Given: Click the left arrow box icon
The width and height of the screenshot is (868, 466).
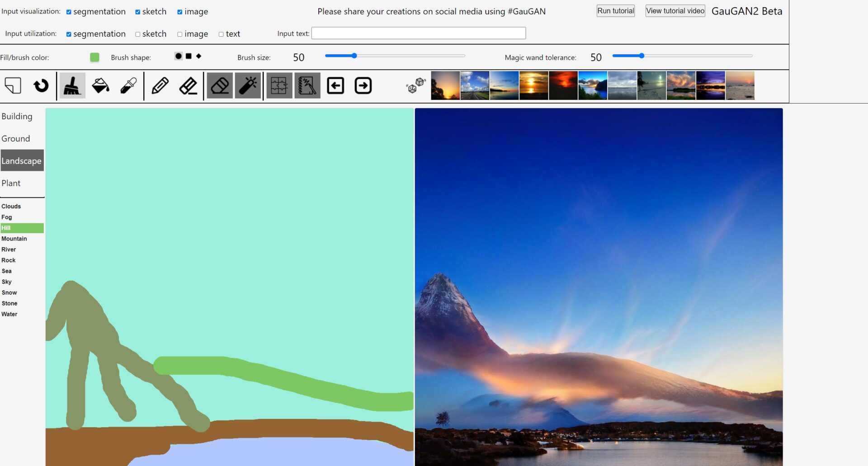Looking at the screenshot, I should pos(335,85).
